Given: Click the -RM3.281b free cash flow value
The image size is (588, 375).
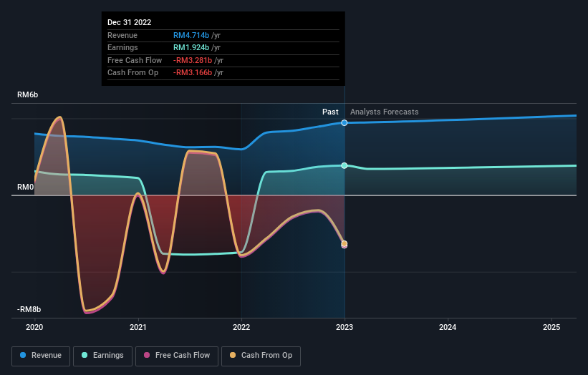Looking at the screenshot, I should (193, 60).
